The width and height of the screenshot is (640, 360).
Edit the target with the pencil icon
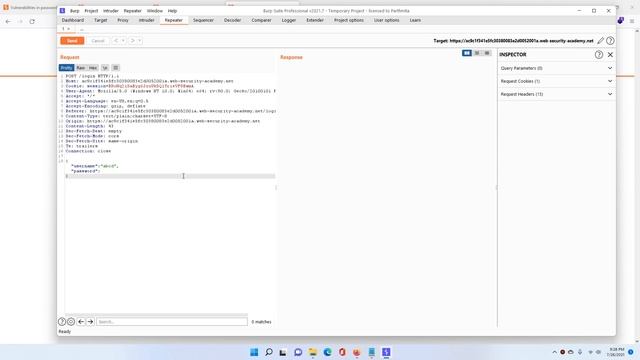pos(600,40)
